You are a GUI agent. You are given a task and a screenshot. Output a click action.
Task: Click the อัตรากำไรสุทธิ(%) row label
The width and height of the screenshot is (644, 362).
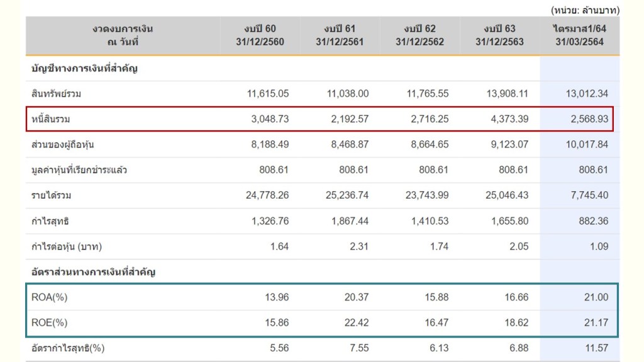point(67,348)
